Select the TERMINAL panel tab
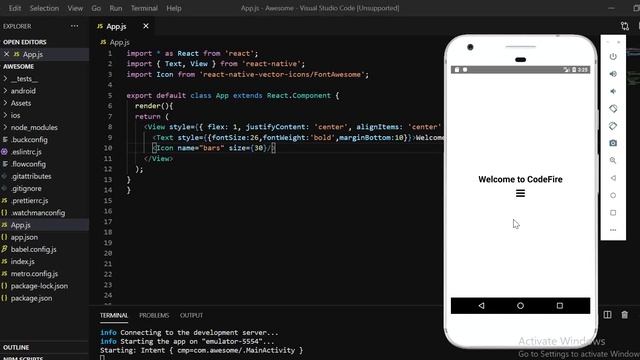Viewport: 640px width, 360px height. tap(114, 316)
